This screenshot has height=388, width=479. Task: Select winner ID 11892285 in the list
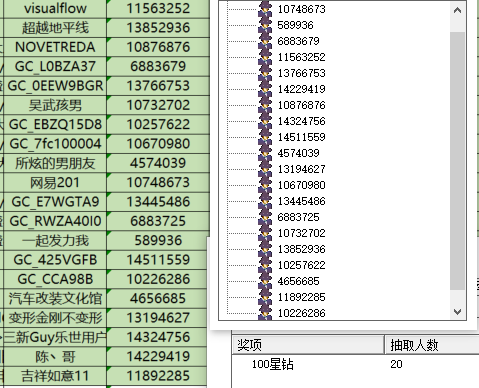(x=302, y=297)
